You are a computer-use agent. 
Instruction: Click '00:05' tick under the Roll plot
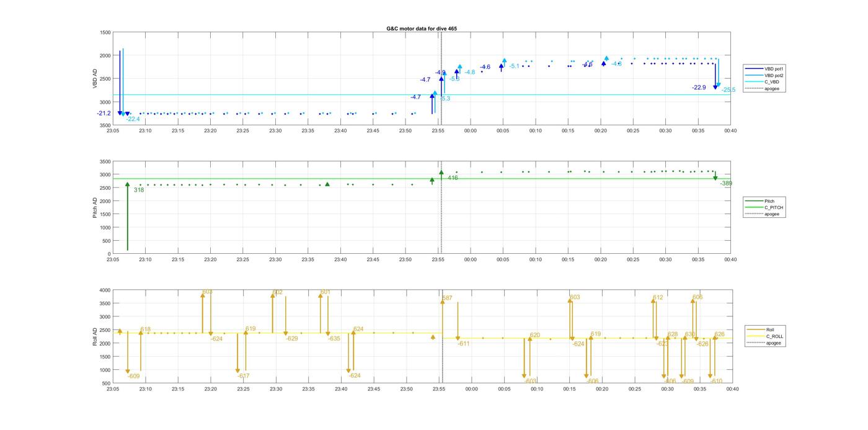click(x=504, y=389)
